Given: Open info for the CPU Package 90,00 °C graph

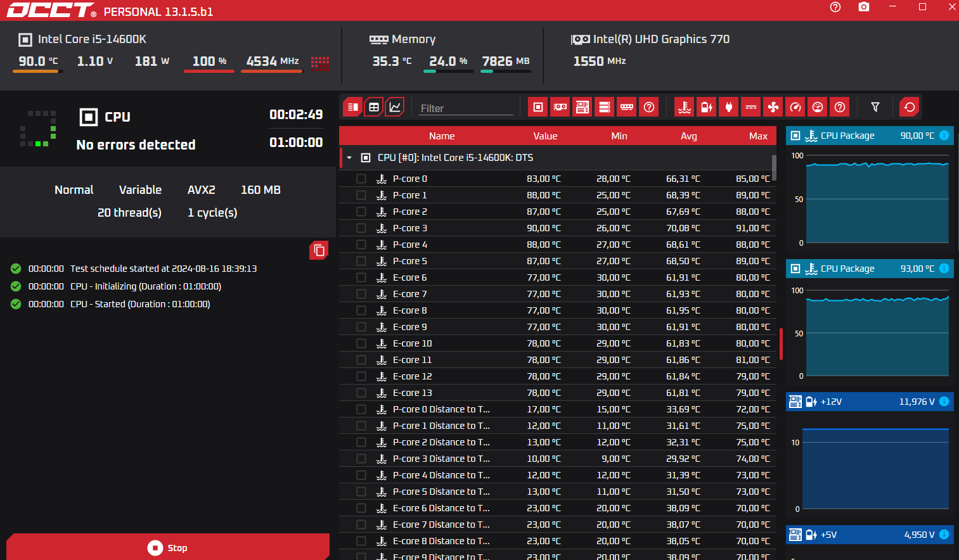Looking at the screenshot, I should 944,136.
